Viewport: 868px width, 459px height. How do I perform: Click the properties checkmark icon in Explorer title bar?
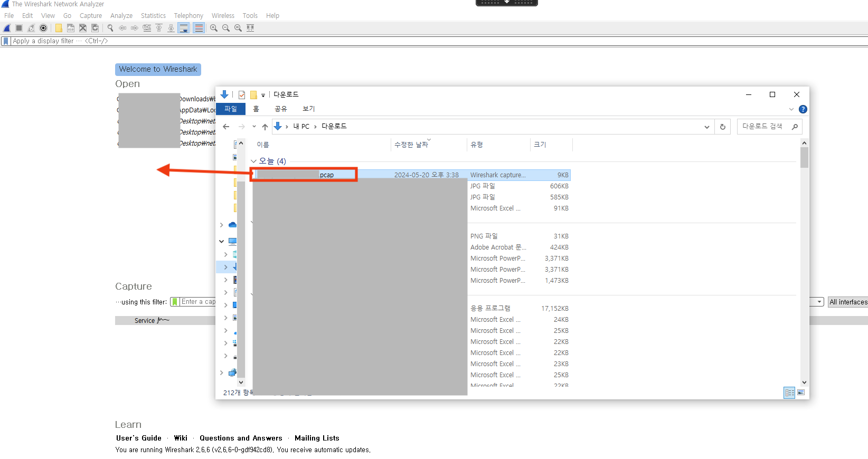pyautogui.click(x=242, y=95)
